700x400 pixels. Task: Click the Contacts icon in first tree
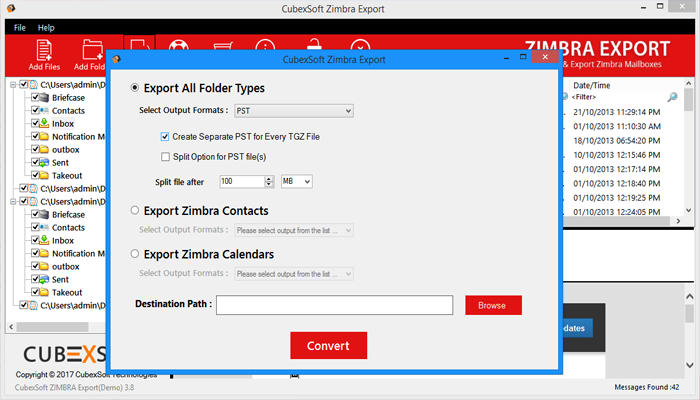point(44,111)
